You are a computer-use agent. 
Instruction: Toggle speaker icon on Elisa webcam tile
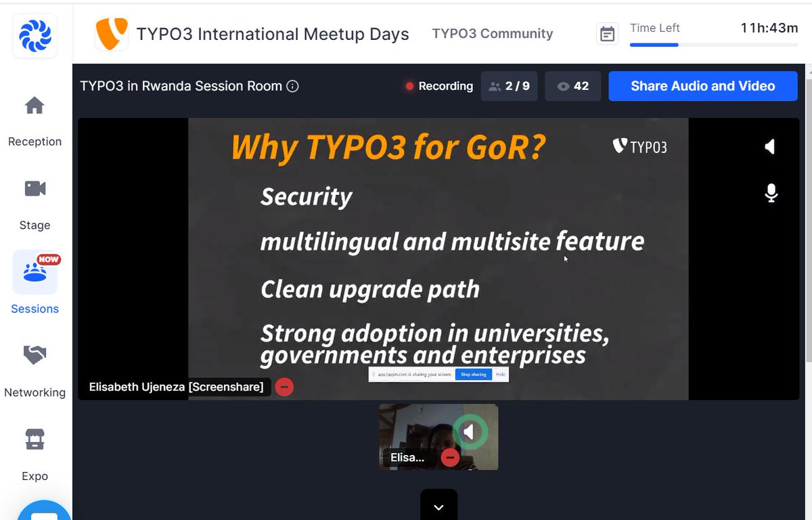pyautogui.click(x=470, y=431)
